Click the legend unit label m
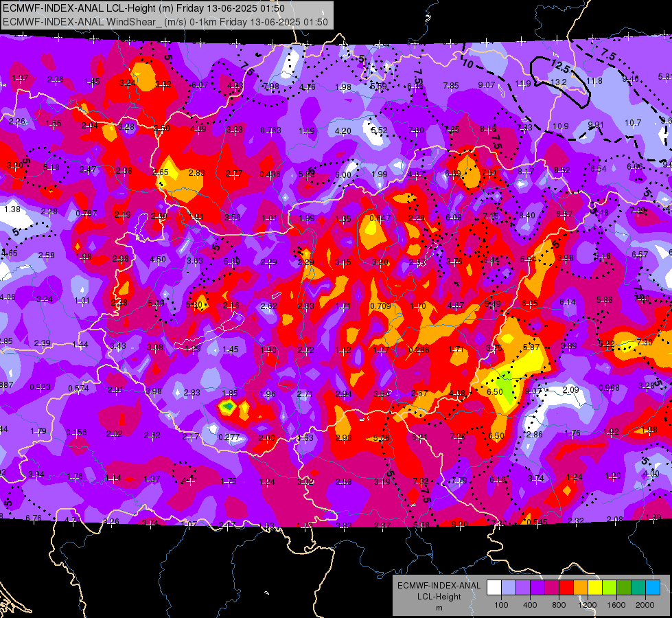The height and width of the screenshot is (618, 672). click(439, 608)
